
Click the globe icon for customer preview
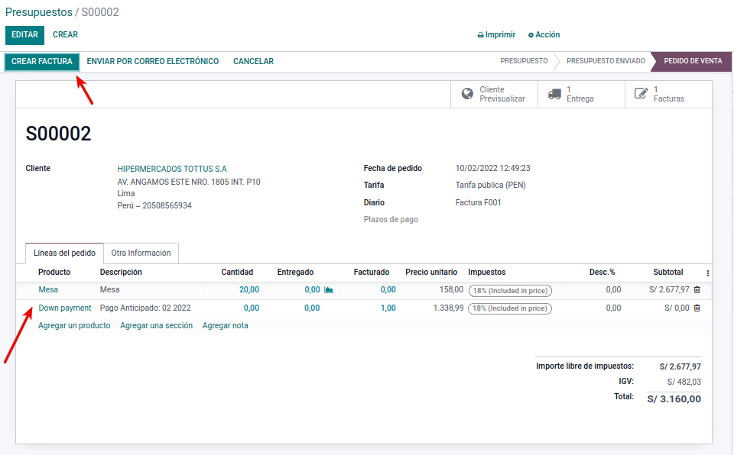[x=467, y=94]
